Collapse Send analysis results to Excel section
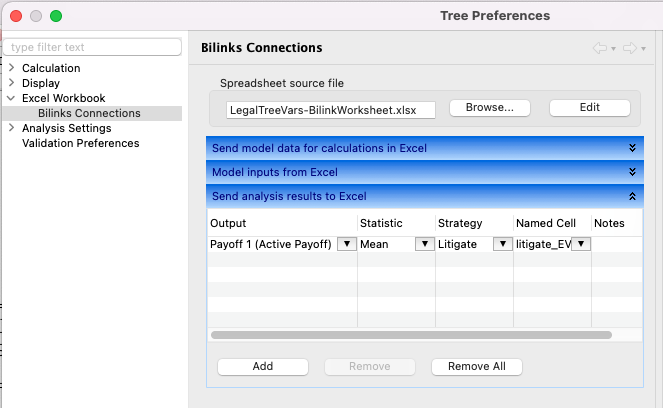 (632, 196)
